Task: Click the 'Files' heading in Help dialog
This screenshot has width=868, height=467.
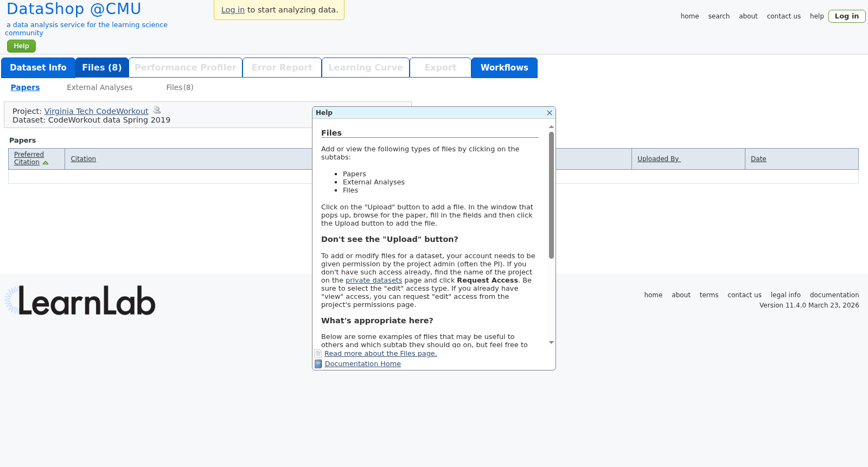Action: (331, 133)
